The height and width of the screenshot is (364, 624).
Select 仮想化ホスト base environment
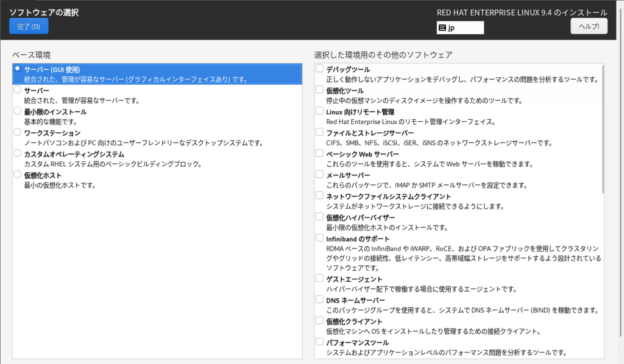(x=18, y=175)
